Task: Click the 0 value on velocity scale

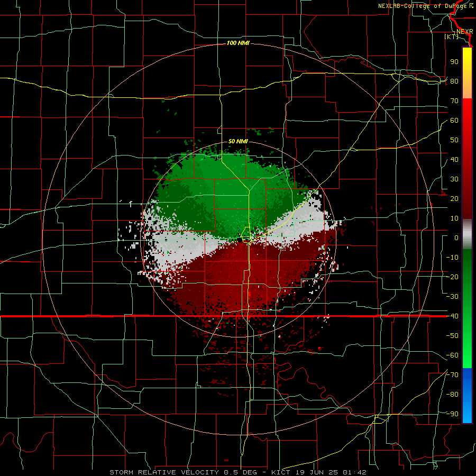Action: tap(456, 237)
